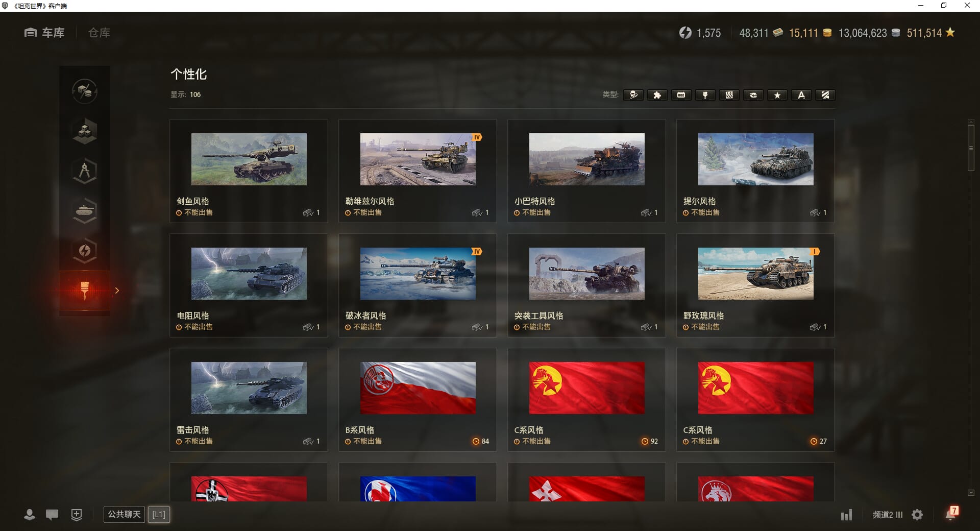Screen dimensions: 980x531
Task: Open notifications bell with 7 badge
Action: (951, 514)
